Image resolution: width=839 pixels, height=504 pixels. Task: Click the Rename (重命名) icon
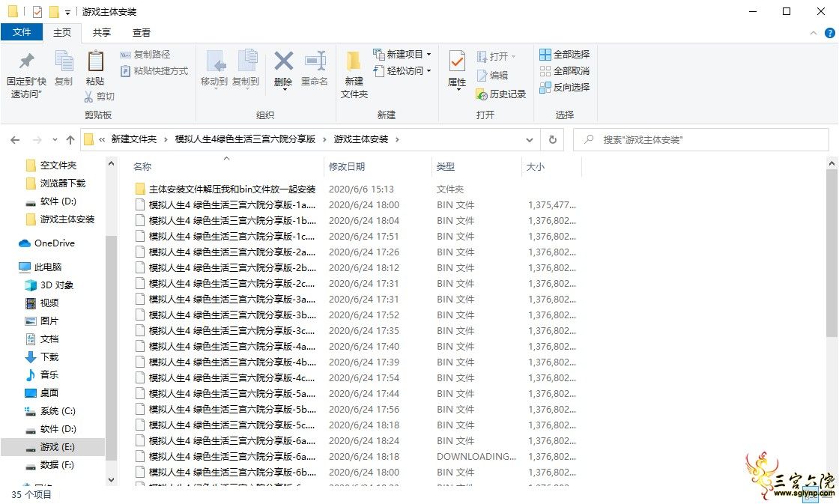pyautogui.click(x=315, y=61)
